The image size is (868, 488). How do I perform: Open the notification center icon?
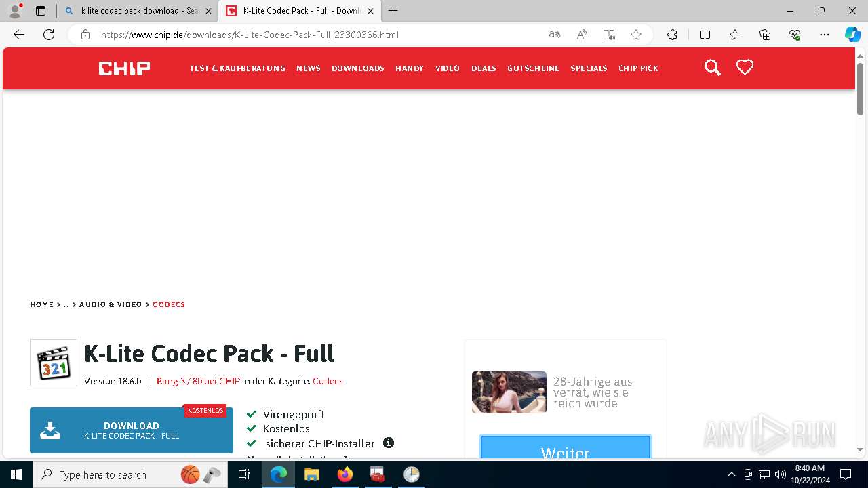(846, 474)
